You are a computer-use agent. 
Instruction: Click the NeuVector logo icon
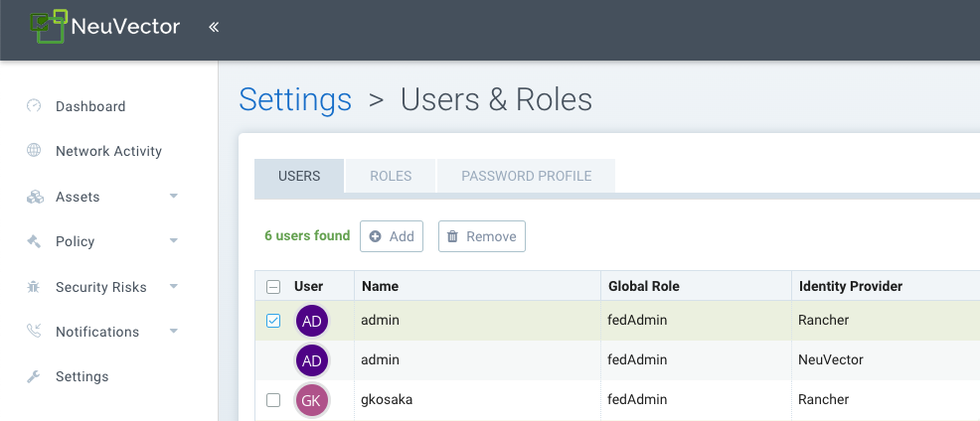point(48,26)
